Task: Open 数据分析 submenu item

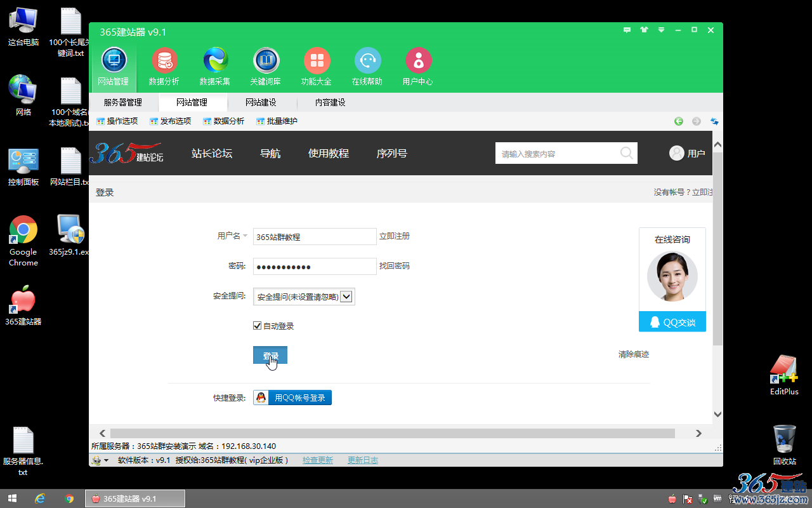Action: pos(223,121)
